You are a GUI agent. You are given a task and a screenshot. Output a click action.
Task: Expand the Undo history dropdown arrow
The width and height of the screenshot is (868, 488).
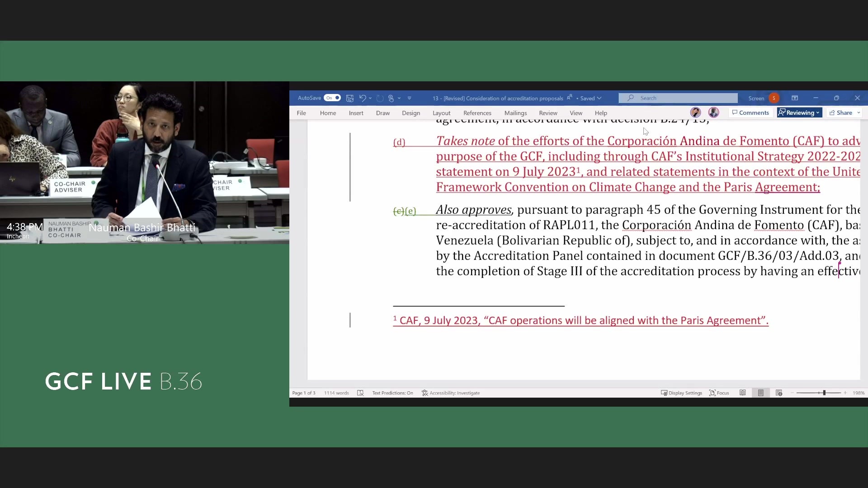coord(370,98)
